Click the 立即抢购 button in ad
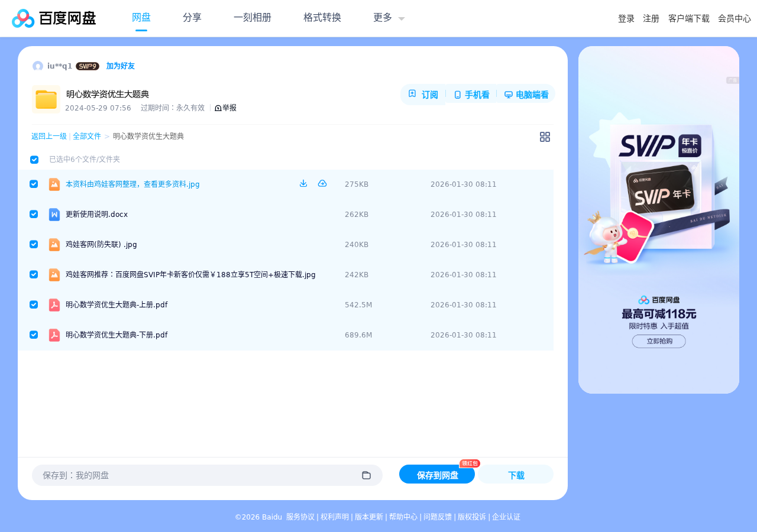This screenshot has width=757, height=532. 659,341
